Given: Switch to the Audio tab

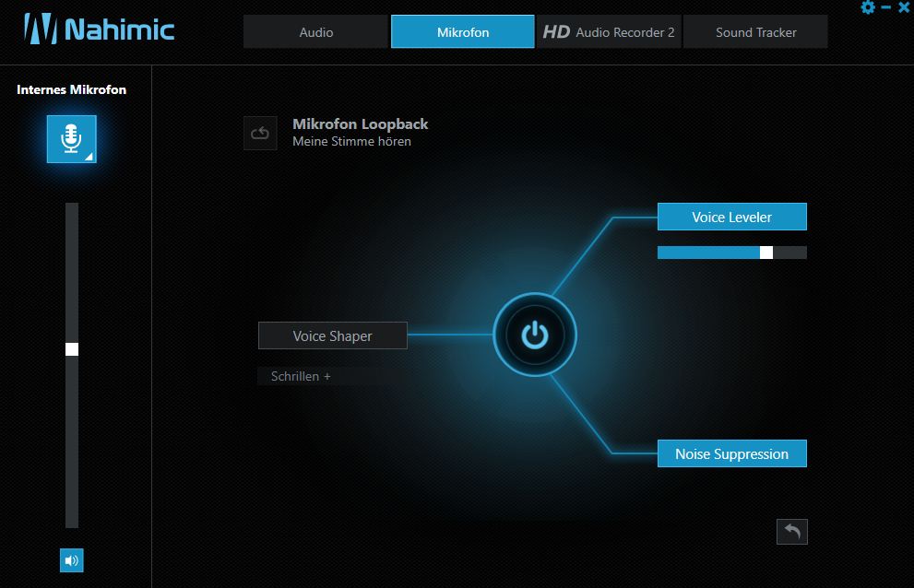Looking at the screenshot, I should (x=316, y=32).
